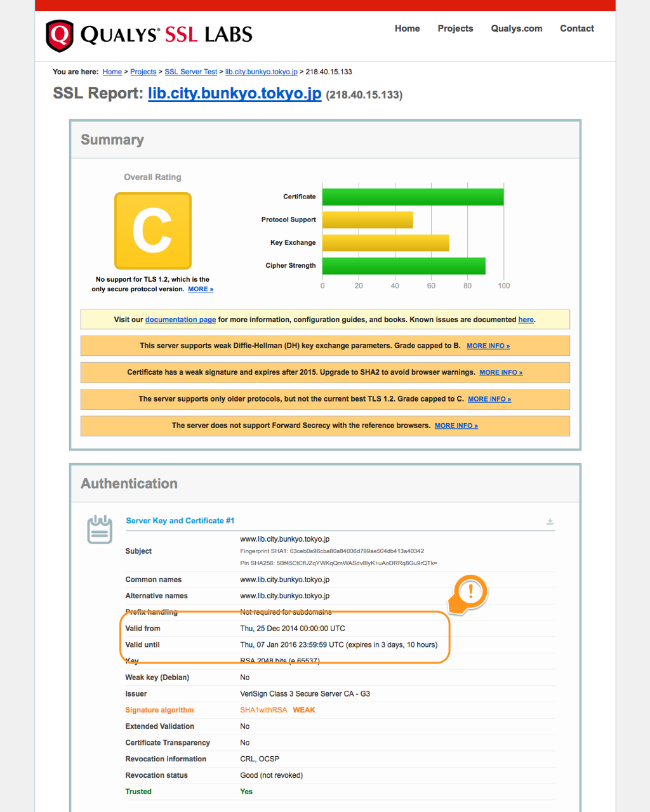Screen dimensions: 650x812
Task: Click the Authentication section heading
Action: pos(129,483)
